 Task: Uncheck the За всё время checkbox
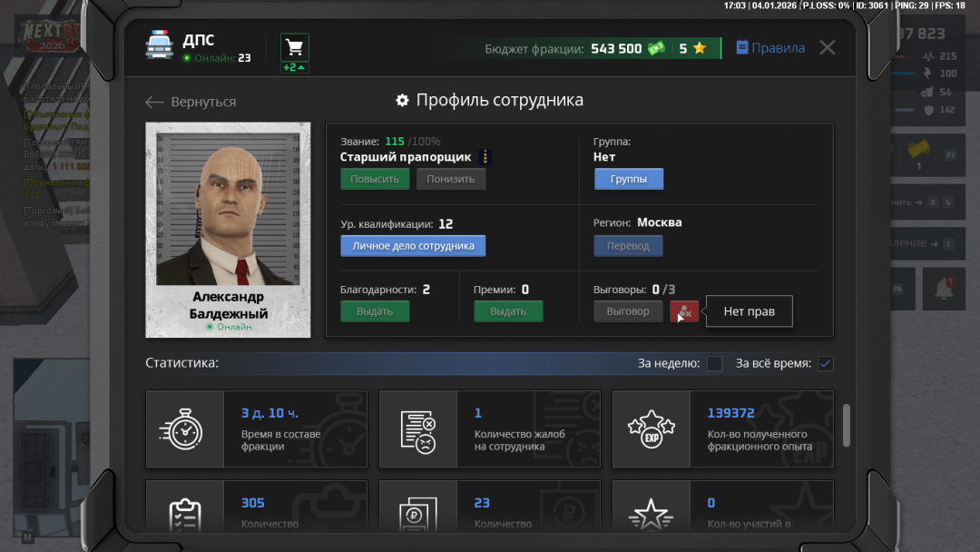pyautogui.click(x=825, y=362)
